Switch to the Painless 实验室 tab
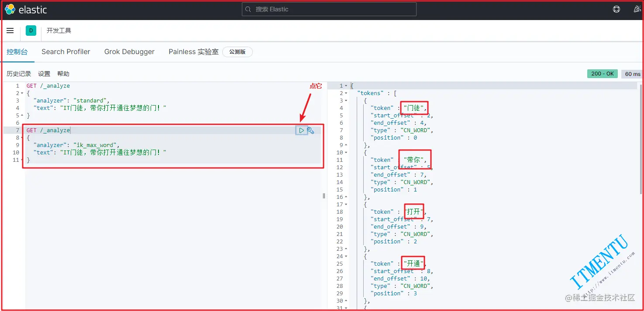The height and width of the screenshot is (311, 644). point(193,51)
